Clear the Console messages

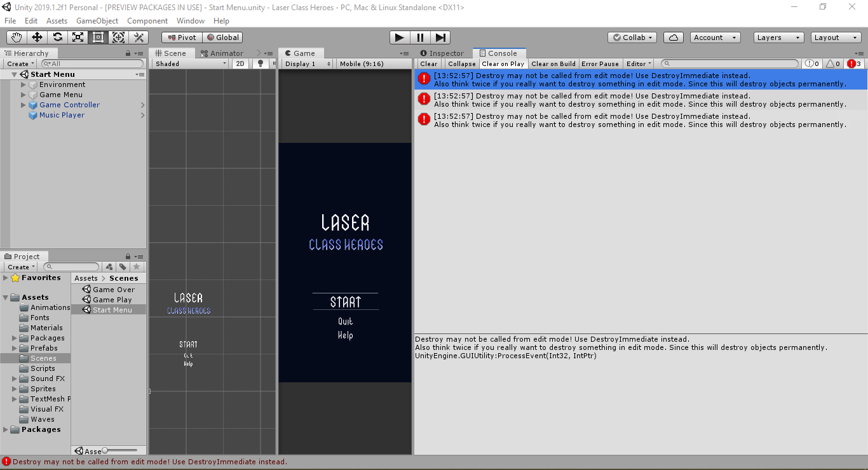point(428,64)
